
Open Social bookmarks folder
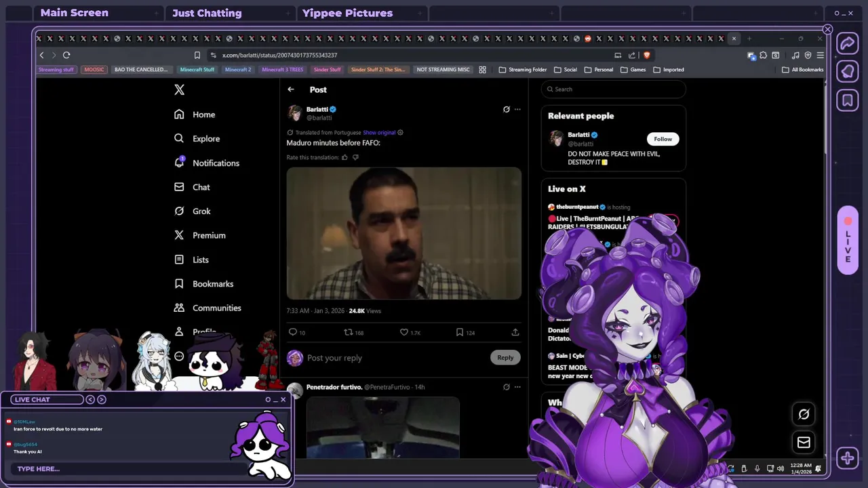tap(566, 69)
